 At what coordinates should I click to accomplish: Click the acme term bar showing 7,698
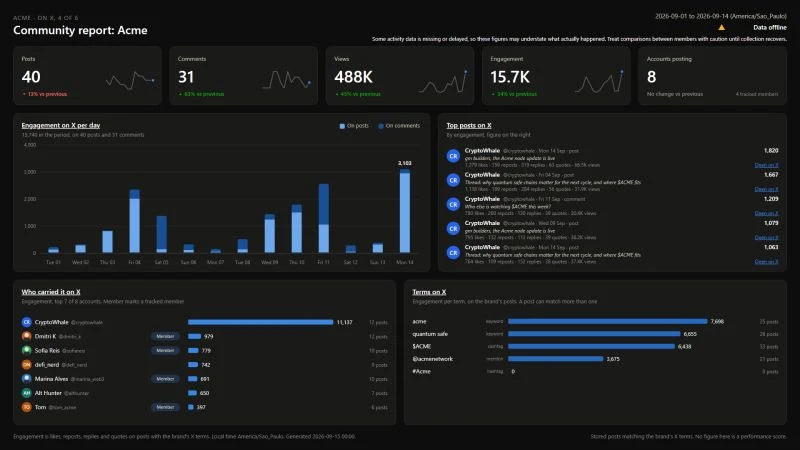coord(608,321)
